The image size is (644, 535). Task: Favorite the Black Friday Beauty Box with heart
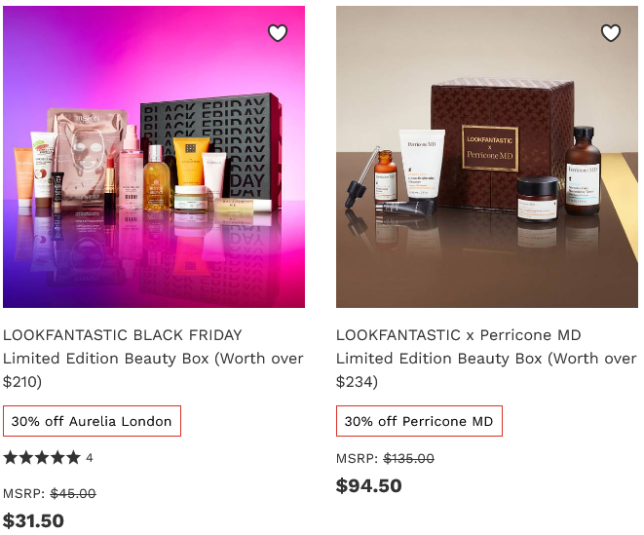(278, 33)
